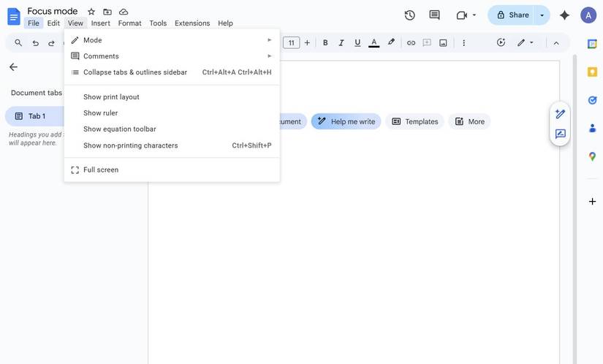603x364 pixels.
Task: Open the Extensions menu
Action: coord(192,23)
